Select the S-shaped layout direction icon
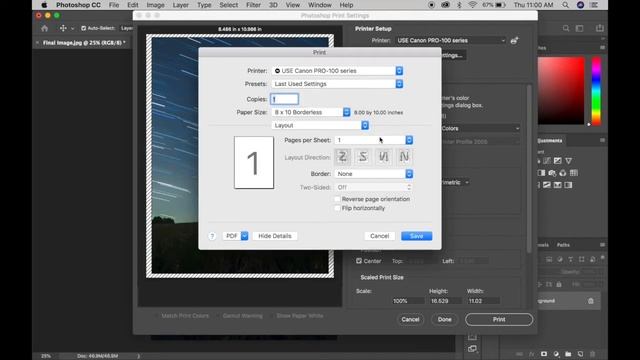The height and width of the screenshot is (360, 640). pos(363,157)
